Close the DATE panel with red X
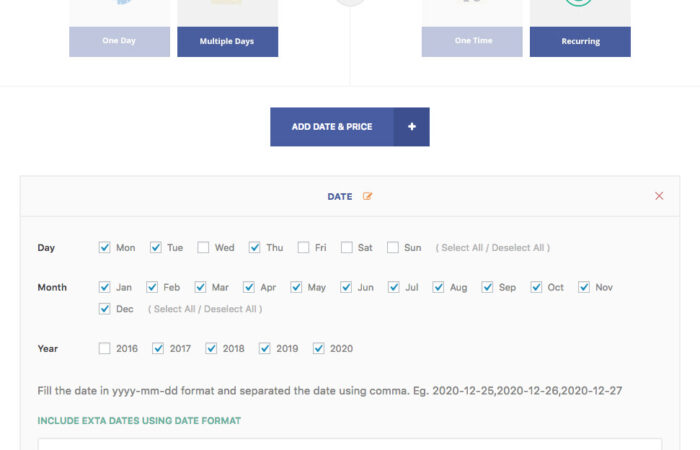 tap(659, 196)
